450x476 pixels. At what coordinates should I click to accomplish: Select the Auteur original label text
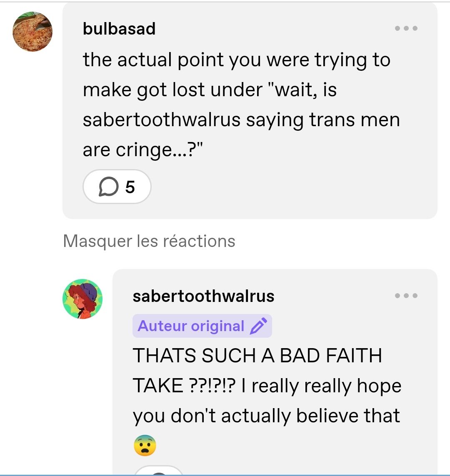[x=191, y=326]
